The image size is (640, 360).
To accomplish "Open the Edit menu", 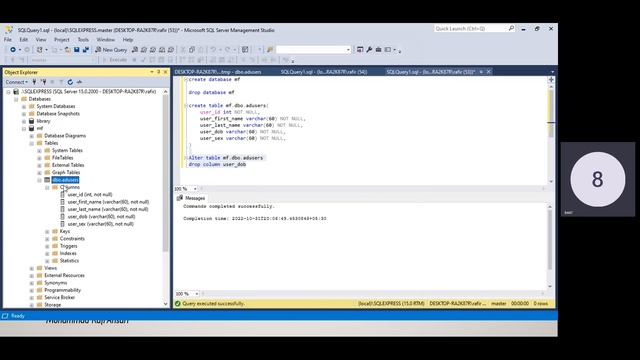I will (x=24, y=40).
